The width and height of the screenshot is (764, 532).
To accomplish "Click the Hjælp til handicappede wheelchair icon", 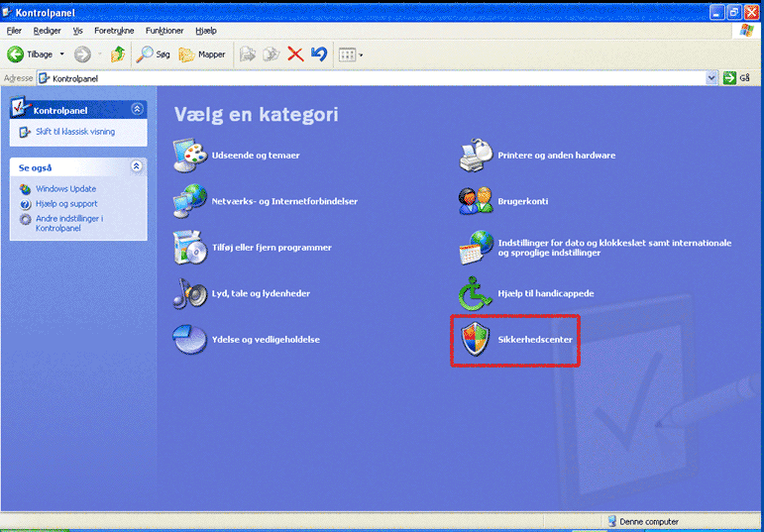I will [475, 293].
